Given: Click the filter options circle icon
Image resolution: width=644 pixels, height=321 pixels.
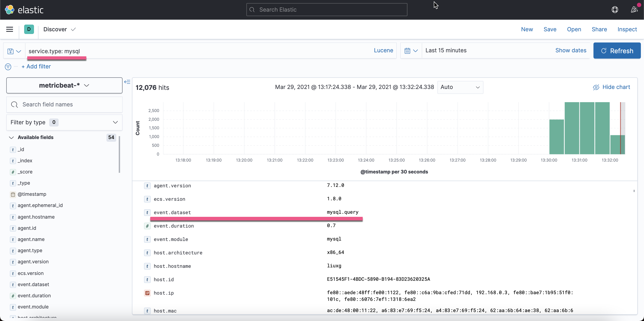Looking at the screenshot, I should point(8,67).
